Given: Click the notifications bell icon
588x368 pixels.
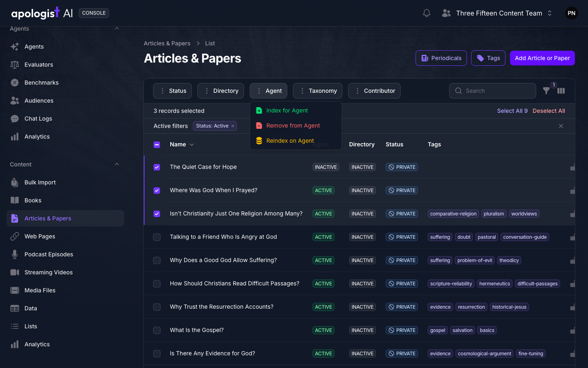Looking at the screenshot, I should point(427,13).
